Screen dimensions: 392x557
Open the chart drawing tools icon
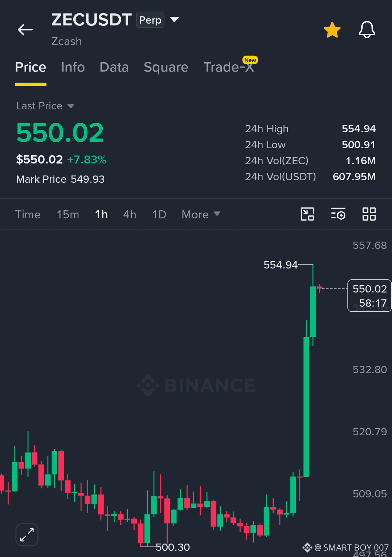pyautogui.click(x=307, y=214)
